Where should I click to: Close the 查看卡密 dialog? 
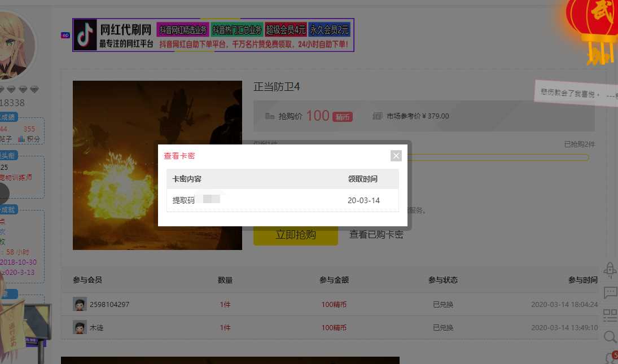396,156
